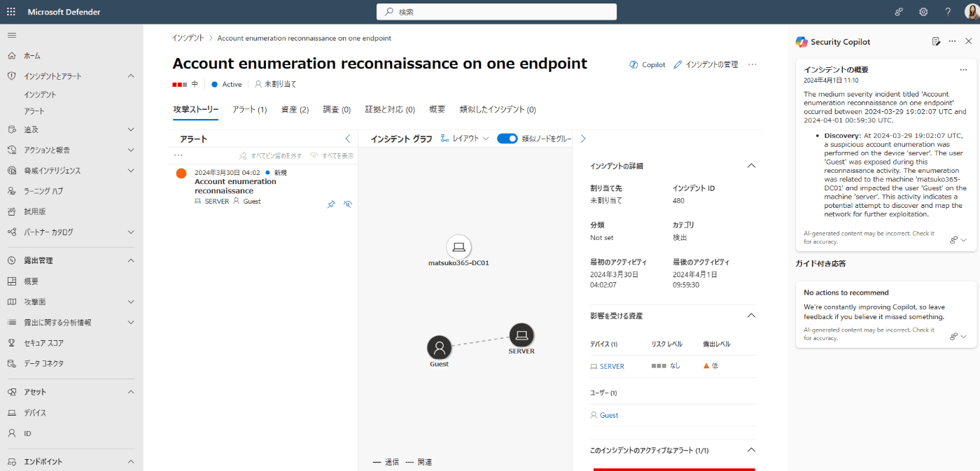
Task: Open feedback on No actions card
Action: [958, 336]
